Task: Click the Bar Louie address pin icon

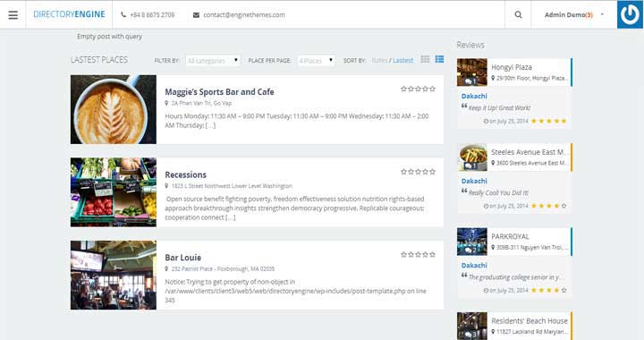Action: pos(166,269)
